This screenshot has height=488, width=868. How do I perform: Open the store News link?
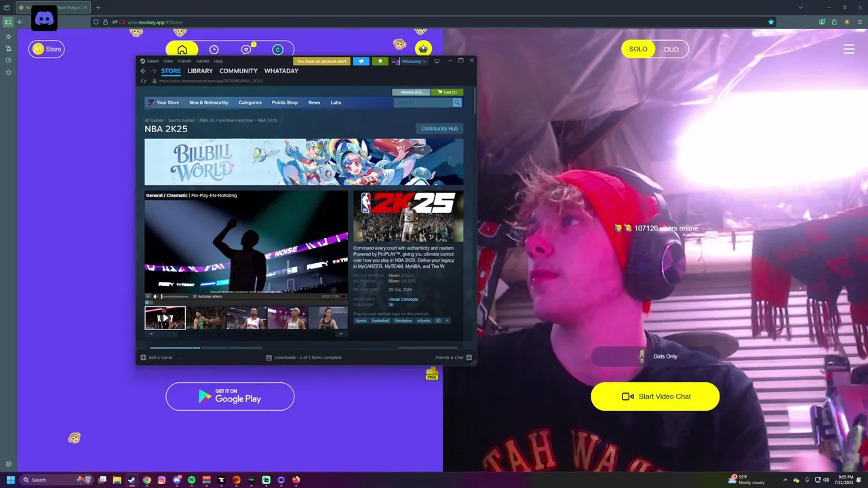pos(314,102)
